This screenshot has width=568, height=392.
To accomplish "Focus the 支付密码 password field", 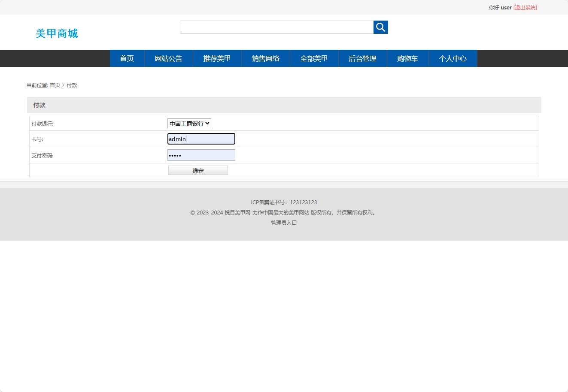I will [201, 155].
